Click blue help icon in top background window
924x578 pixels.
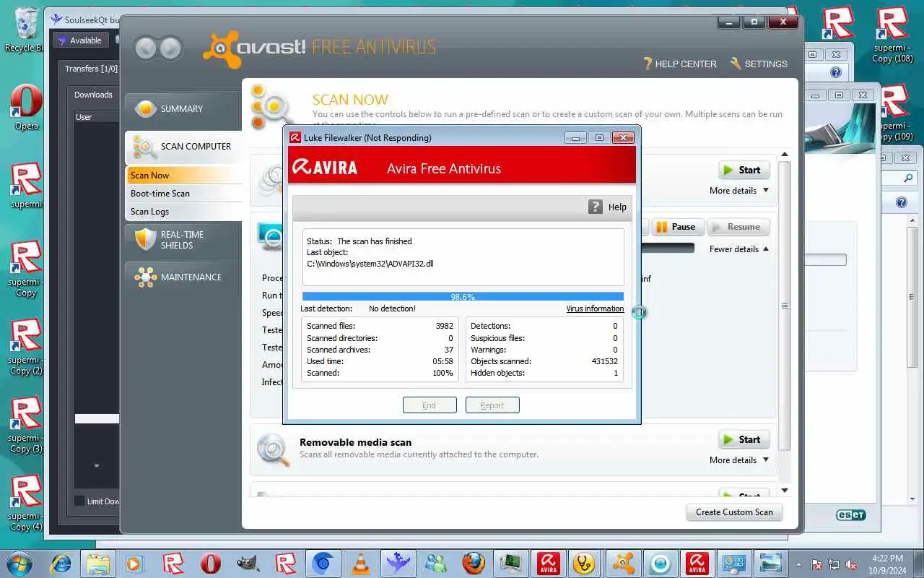836,72
